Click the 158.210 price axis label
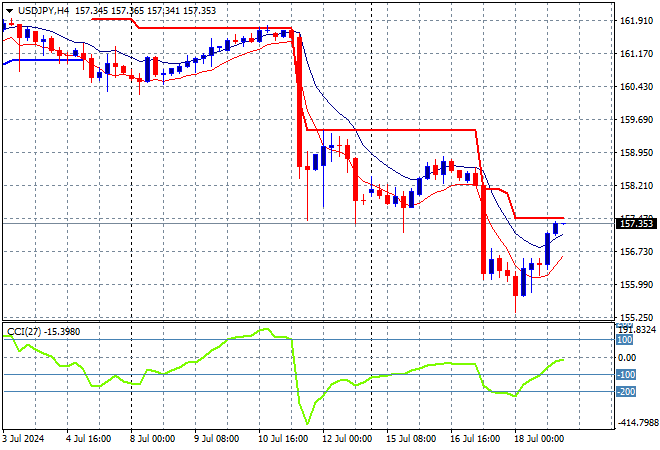 636,186
